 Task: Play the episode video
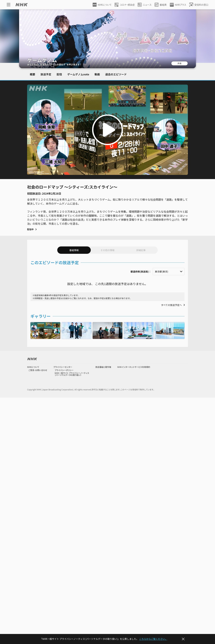point(107,130)
